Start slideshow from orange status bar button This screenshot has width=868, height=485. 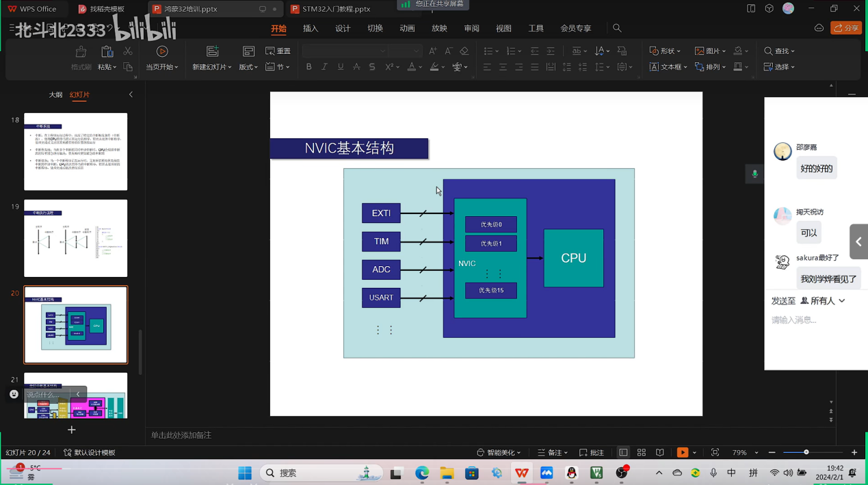(x=682, y=453)
